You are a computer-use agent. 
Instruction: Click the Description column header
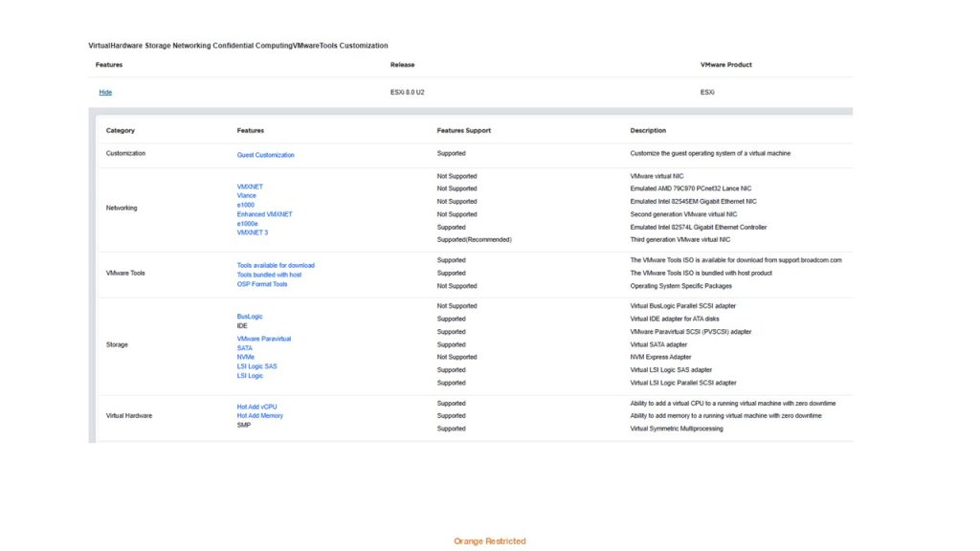pos(648,130)
